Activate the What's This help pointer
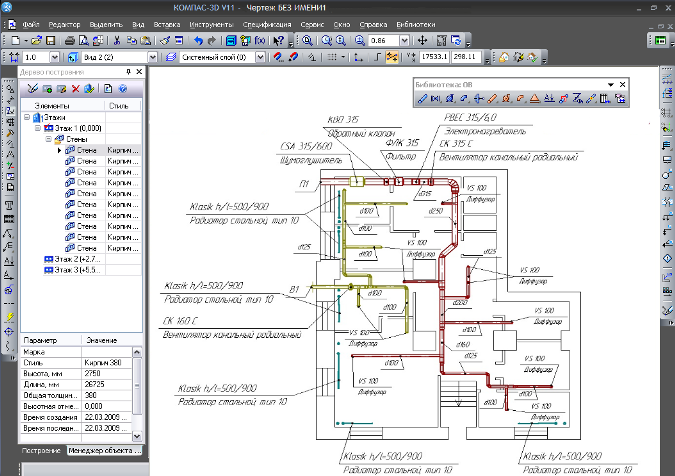The height and width of the screenshot is (476, 675). [279, 40]
